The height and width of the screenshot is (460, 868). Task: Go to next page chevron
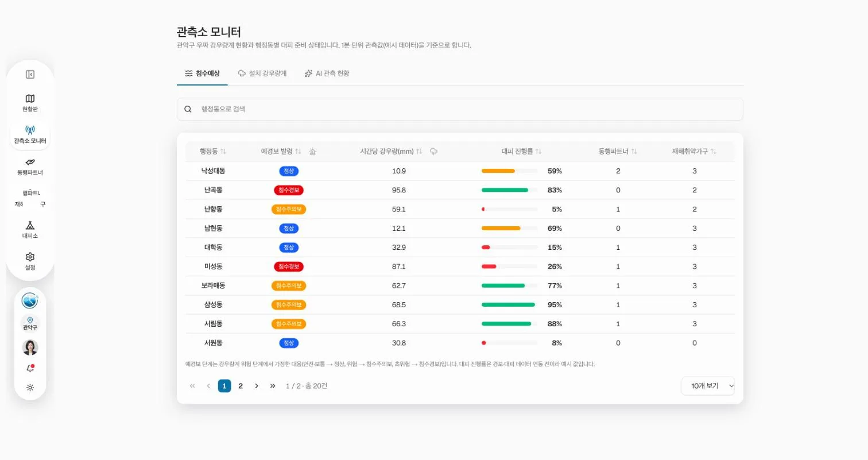257,386
